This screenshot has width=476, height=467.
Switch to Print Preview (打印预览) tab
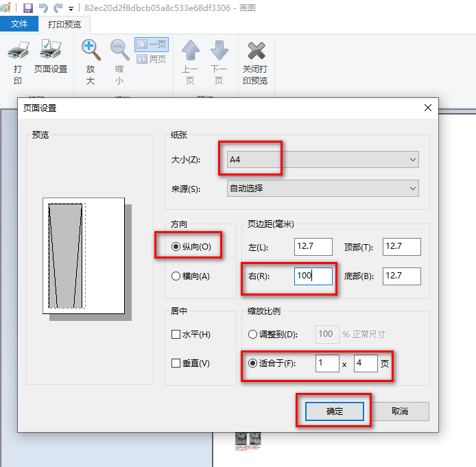(x=64, y=24)
